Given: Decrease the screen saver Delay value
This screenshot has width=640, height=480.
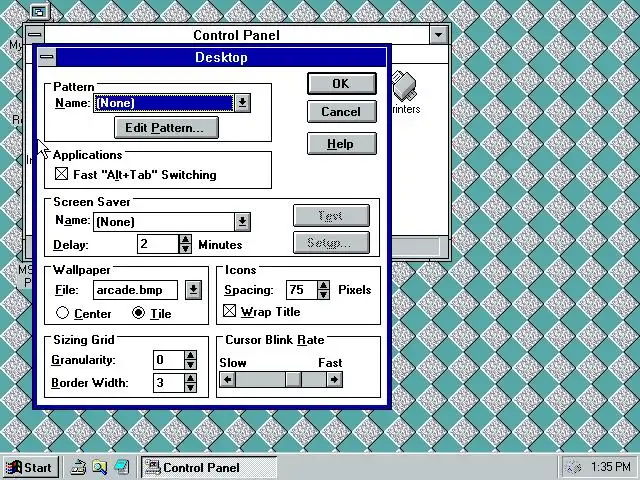Looking at the screenshot, I should click(185, 248).
